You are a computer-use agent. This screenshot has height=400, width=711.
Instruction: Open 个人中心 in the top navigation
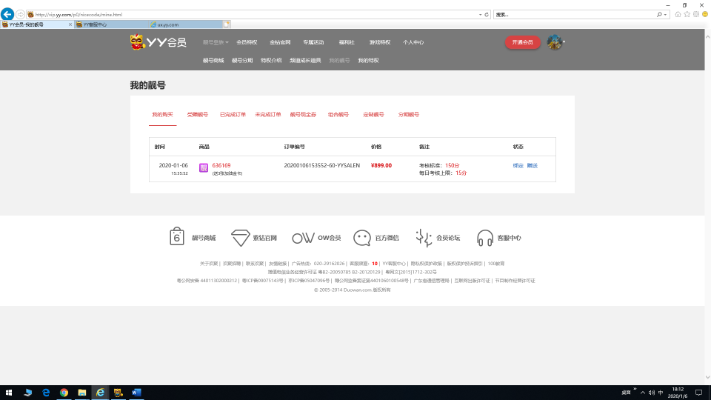tap(413, 43)
